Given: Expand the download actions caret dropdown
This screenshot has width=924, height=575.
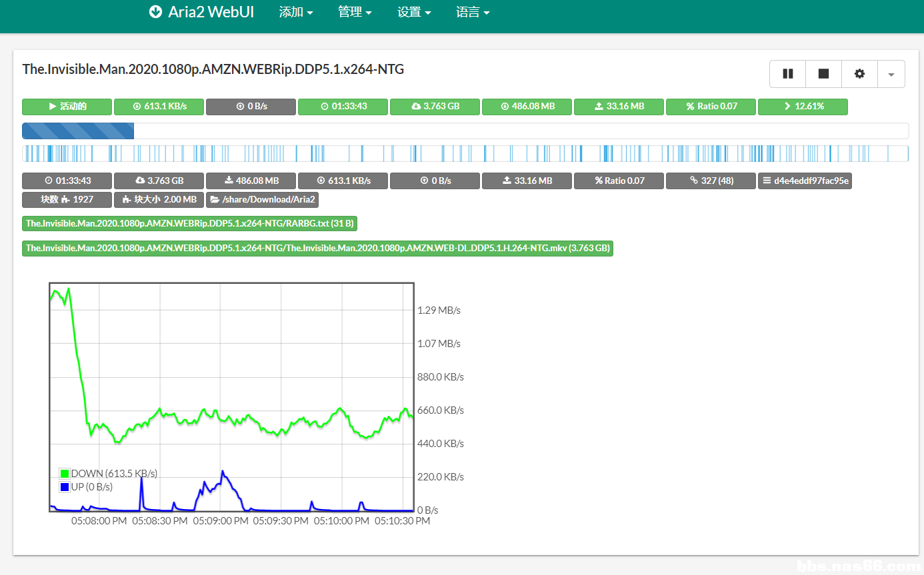Looking at the screenshot, I should click(x=891, y=74).
